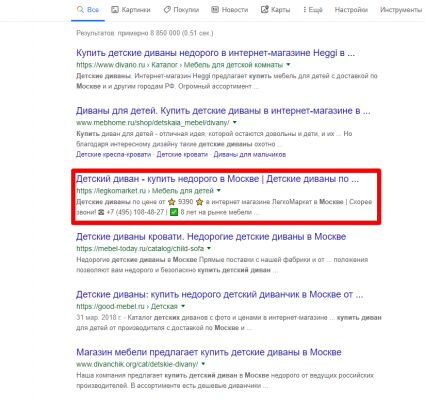The width and height of the screenshot is (425, 400).
Task: Click the results count text
Action: tap(145, 33)
